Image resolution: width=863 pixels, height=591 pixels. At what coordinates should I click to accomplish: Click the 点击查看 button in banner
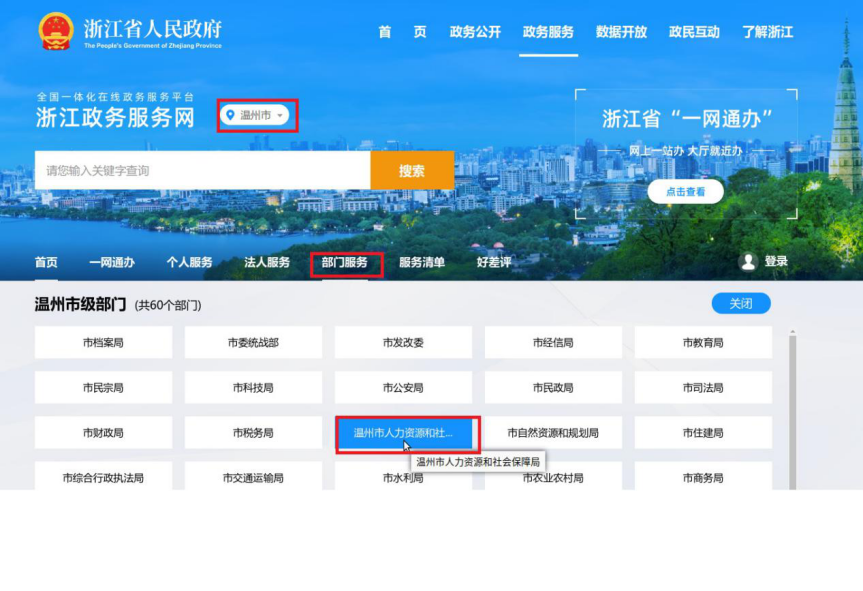[x=685, y=192]
